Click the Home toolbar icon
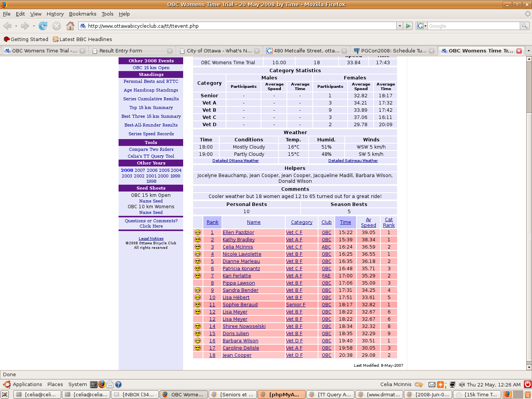Screen dimensions: 532x399 (70, 26)
